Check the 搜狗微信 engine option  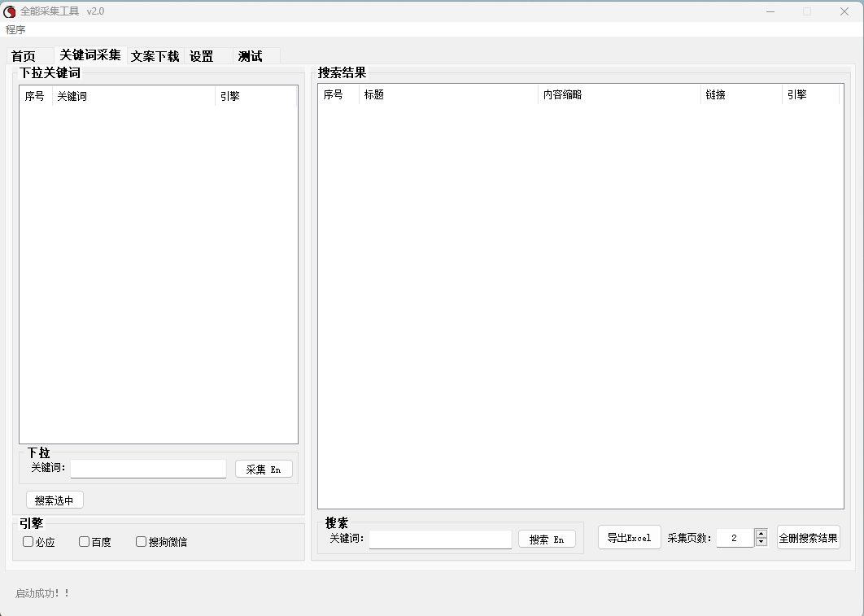coord(142,542)
